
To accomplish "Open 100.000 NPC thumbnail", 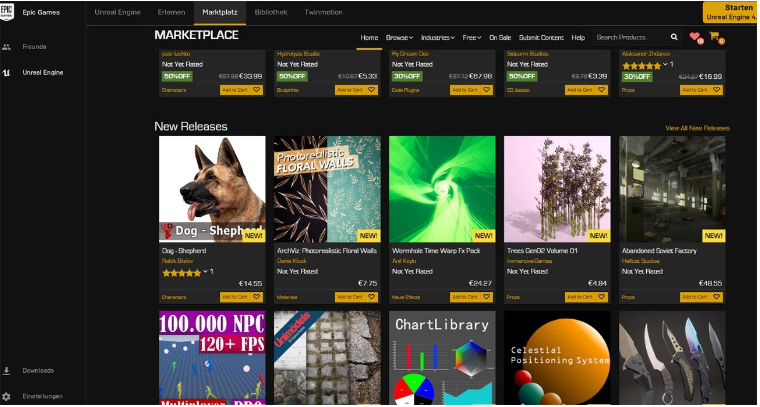I will 212,358.
